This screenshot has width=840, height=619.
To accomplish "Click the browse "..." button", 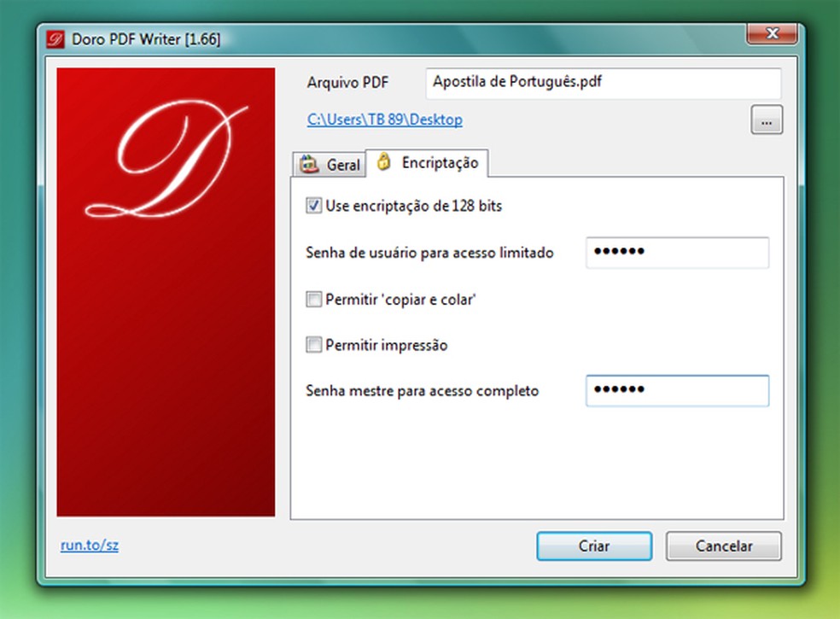I will click(767, 120).
